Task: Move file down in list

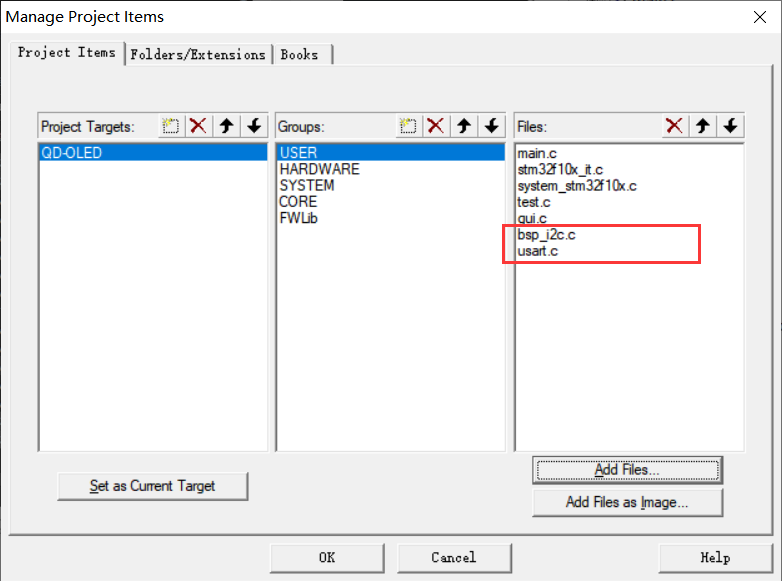Action: click(731, 126)
